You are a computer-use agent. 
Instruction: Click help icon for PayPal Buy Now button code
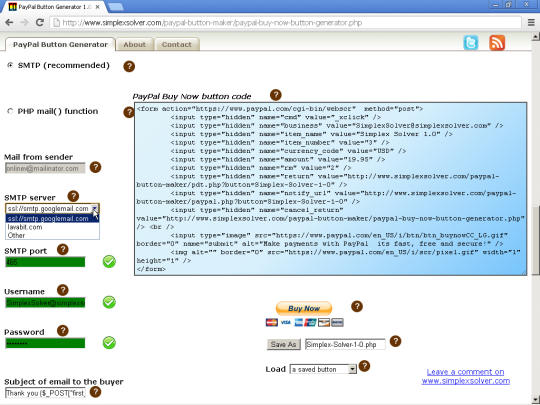(x=276, y=95)
